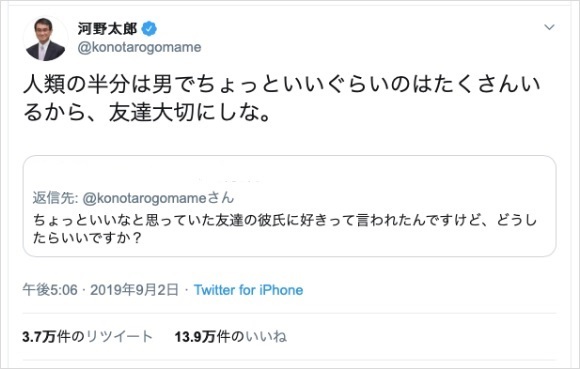
Task: Click the いいね label
Action: [266, 337]
